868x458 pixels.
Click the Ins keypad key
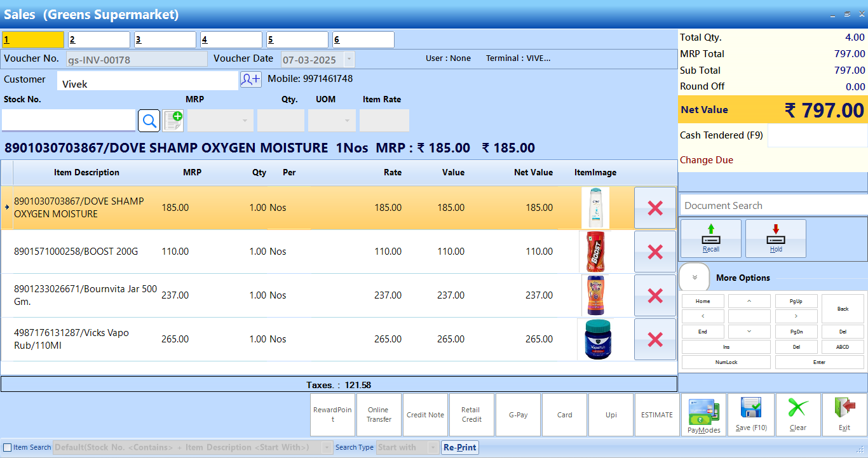(726, 347)
